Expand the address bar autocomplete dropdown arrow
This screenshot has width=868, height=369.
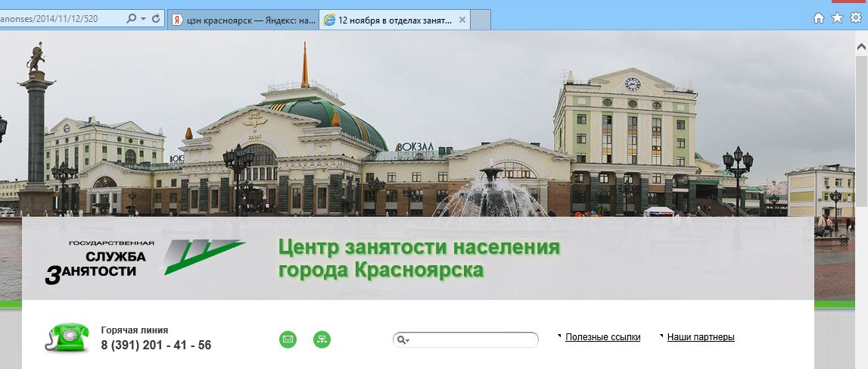pos(142,19)
